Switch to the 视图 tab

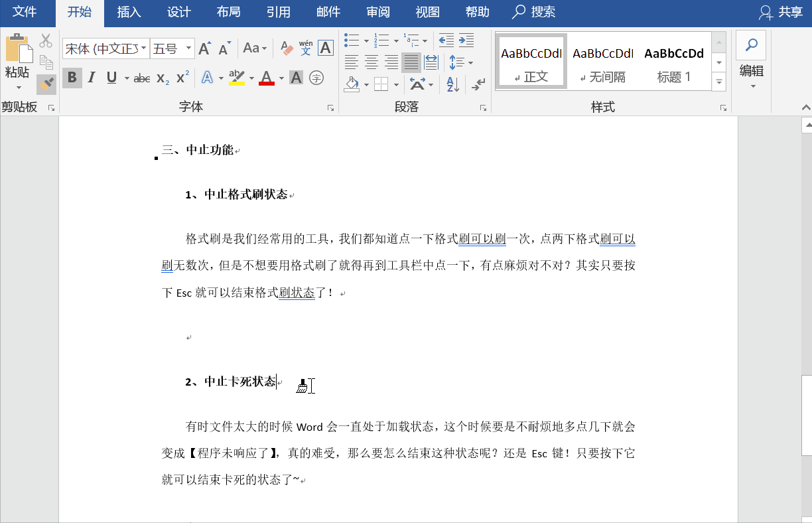428,11
